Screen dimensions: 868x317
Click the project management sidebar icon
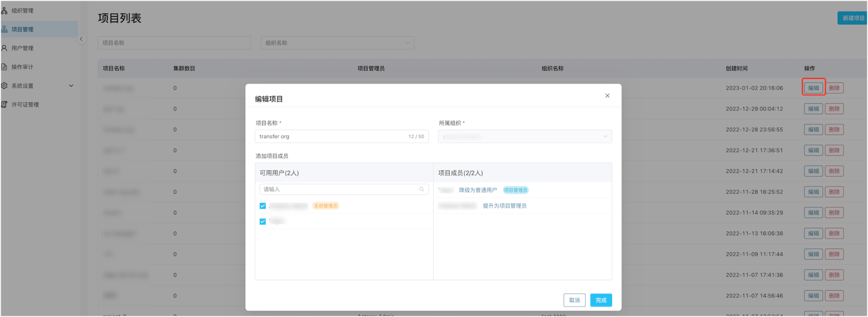(x=4, y=29)
